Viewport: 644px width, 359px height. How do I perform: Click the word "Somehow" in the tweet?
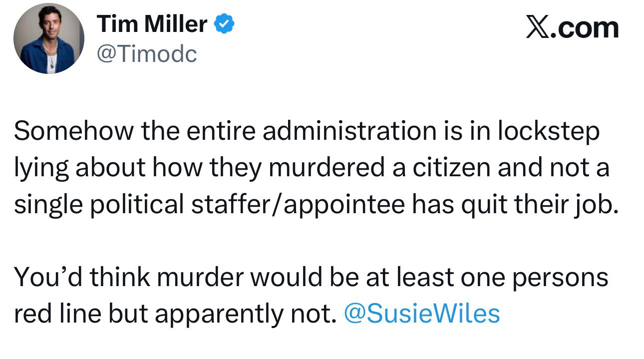tap(74, 131)
